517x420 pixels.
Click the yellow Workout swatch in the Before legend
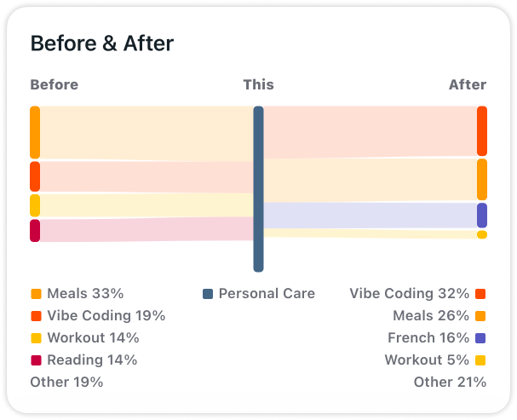coord(36,338)
